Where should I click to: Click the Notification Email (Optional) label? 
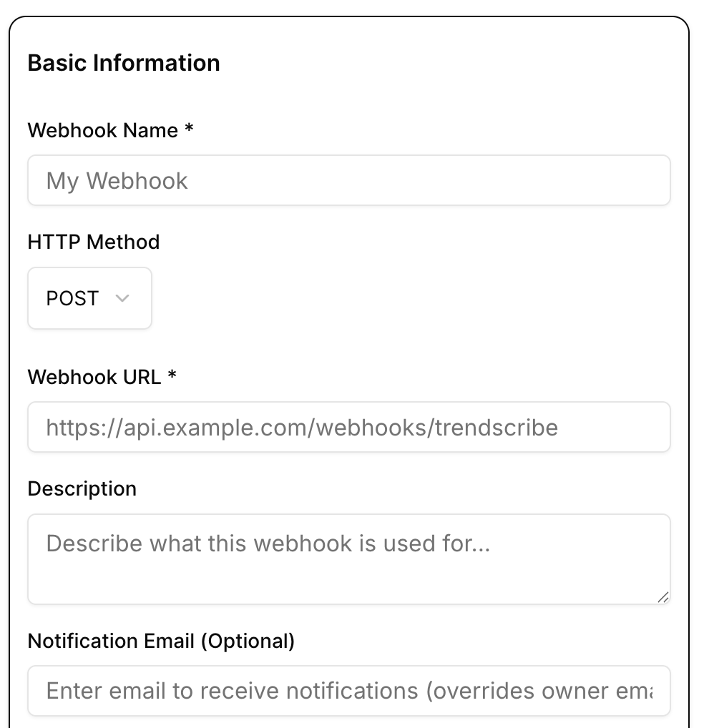pyautogui.click(x=161, y=641)
